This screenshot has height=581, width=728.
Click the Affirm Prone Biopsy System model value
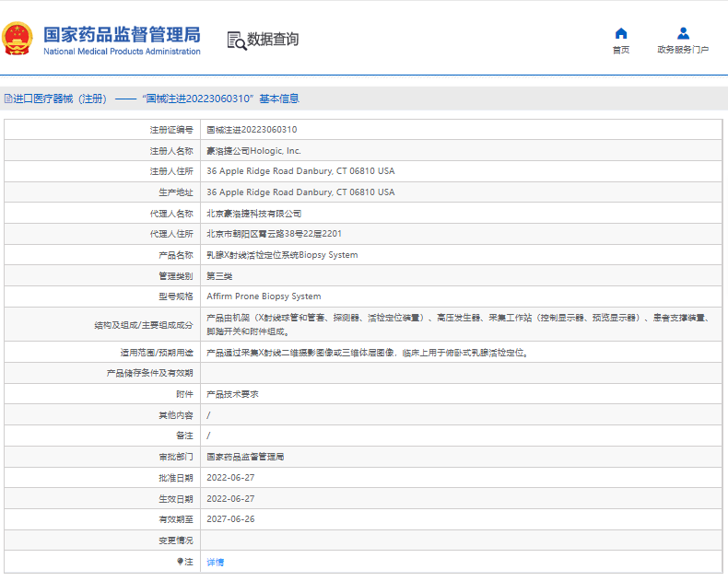tap(264, 296)
